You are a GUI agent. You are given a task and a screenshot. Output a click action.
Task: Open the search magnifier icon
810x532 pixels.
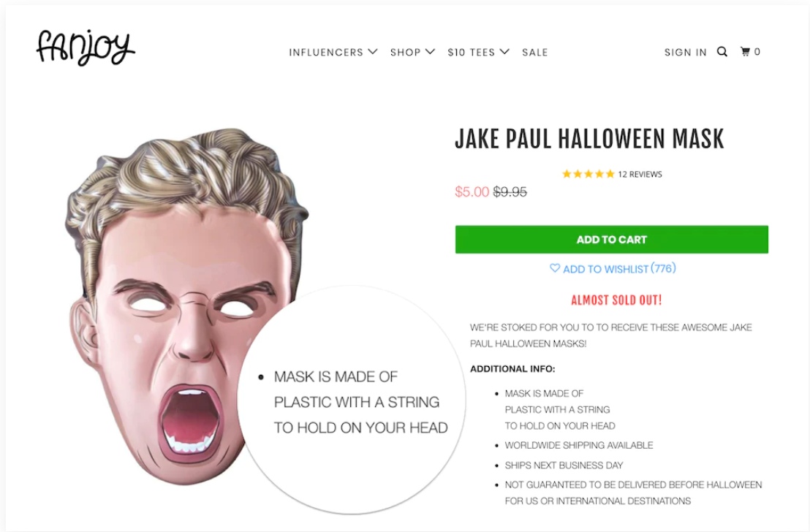(722, 52)
